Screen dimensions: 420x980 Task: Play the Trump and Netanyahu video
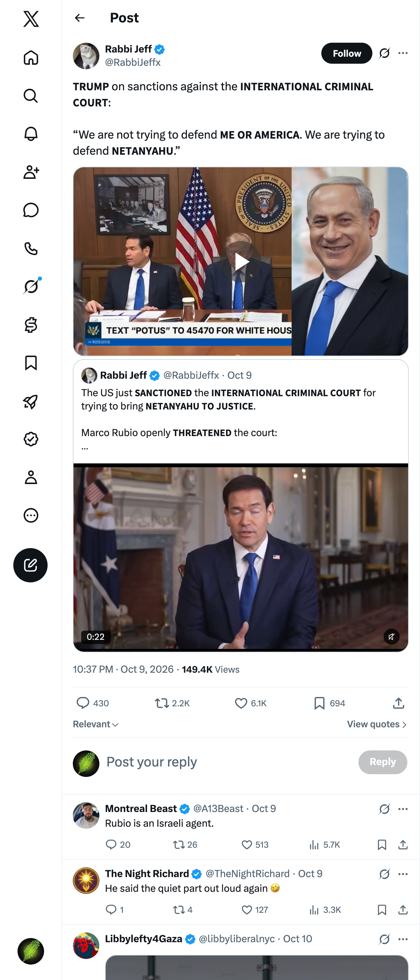(241, 262)
